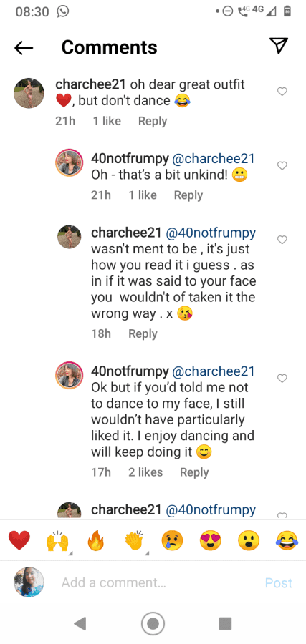This screenshot has width=306, height=644.
Task: View the "2 likes" list
Action: click(x=145, y=472)
